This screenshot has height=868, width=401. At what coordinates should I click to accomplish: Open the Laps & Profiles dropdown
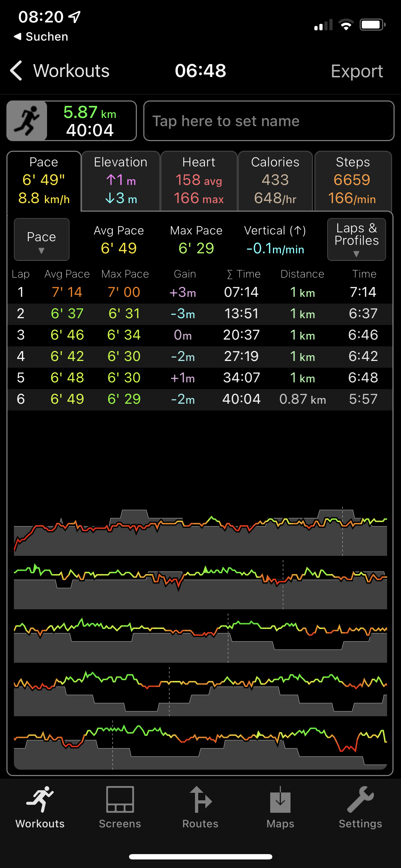click(x=356, y=239)
